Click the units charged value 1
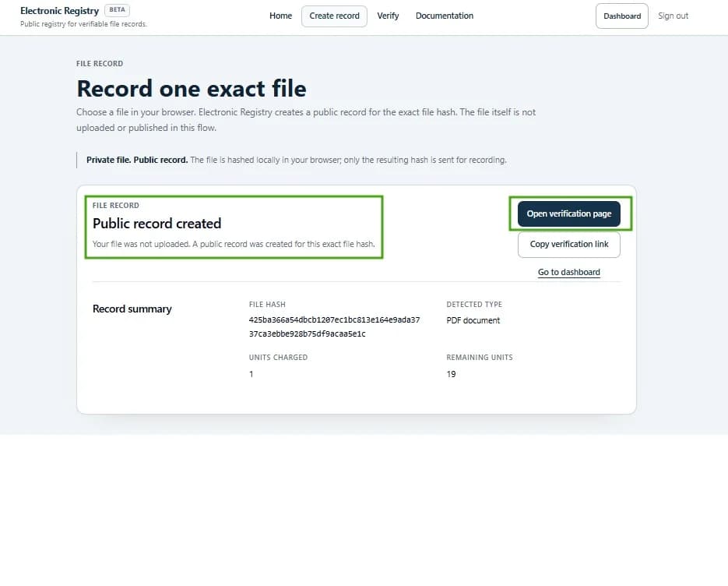This screenshot has width=728, height=586. (x=251, y=374)
